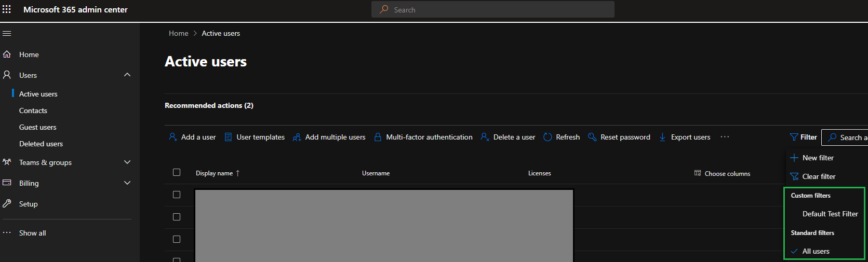Click the Home house icon in sidebar

7,54
